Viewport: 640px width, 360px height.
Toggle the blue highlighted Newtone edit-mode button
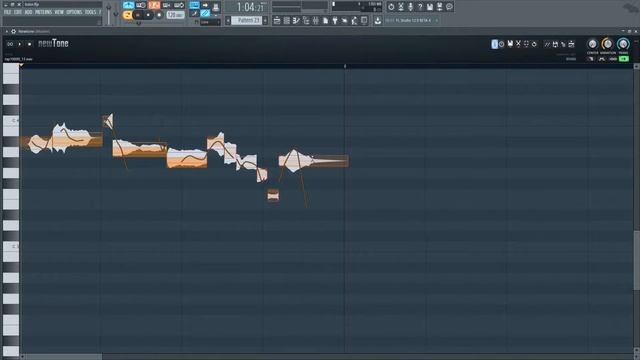(x=494, y=44)
